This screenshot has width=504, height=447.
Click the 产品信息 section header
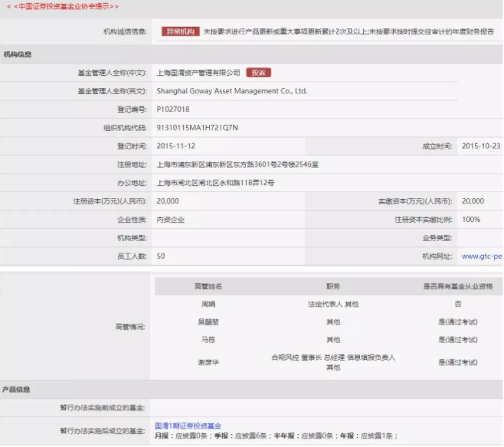(18, 390)
